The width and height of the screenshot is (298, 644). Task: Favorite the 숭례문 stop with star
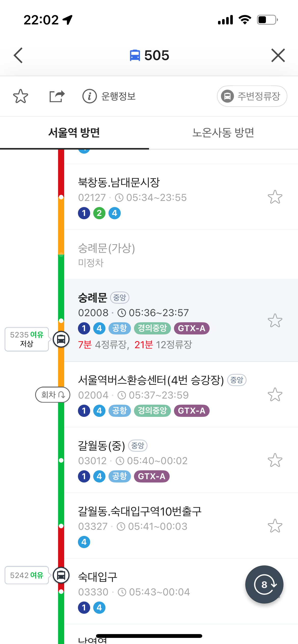click(x=275, y=320)
